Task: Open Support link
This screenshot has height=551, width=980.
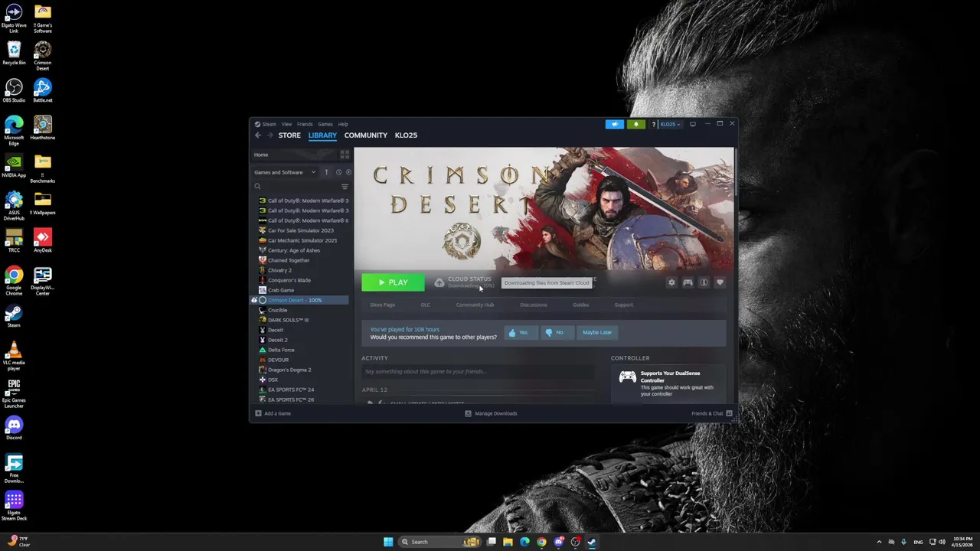Action: 623,305
